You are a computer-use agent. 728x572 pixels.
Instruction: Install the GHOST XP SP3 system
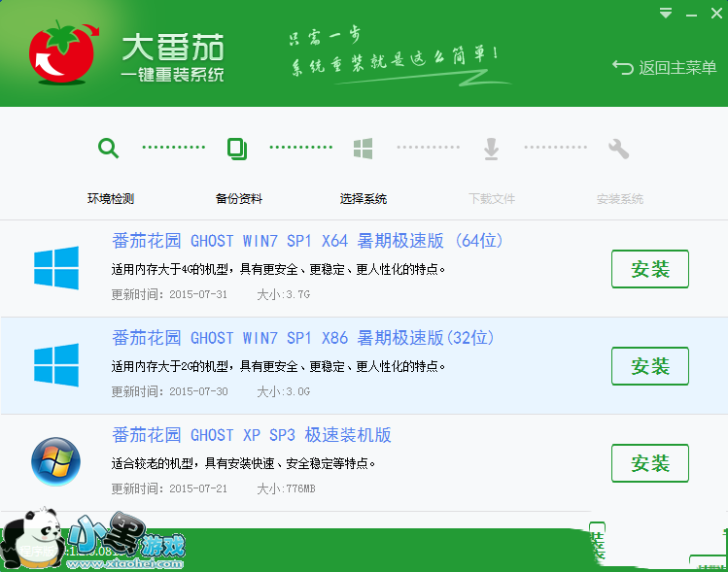(650, 463)
